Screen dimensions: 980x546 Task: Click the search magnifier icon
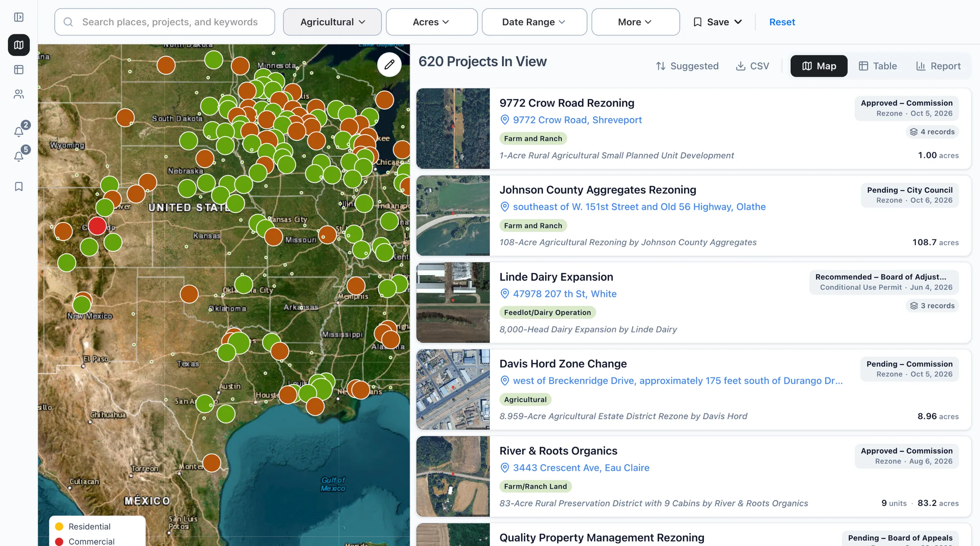pyautogui.click(x=68, y=22)
